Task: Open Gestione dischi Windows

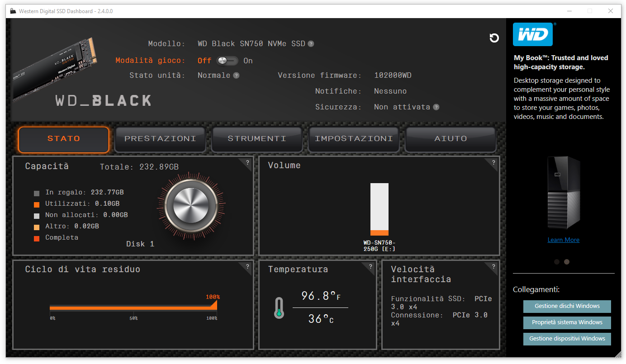Action: point(567,306)
